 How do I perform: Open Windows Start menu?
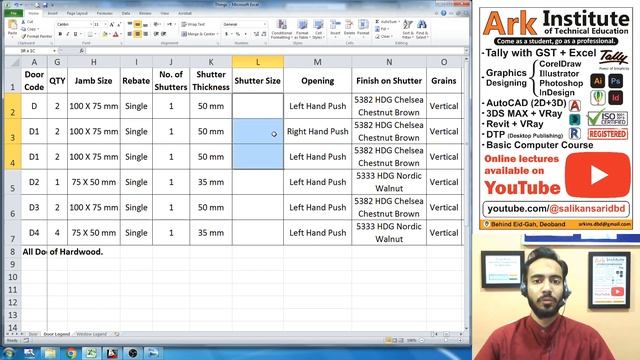[x=8, y=353]
